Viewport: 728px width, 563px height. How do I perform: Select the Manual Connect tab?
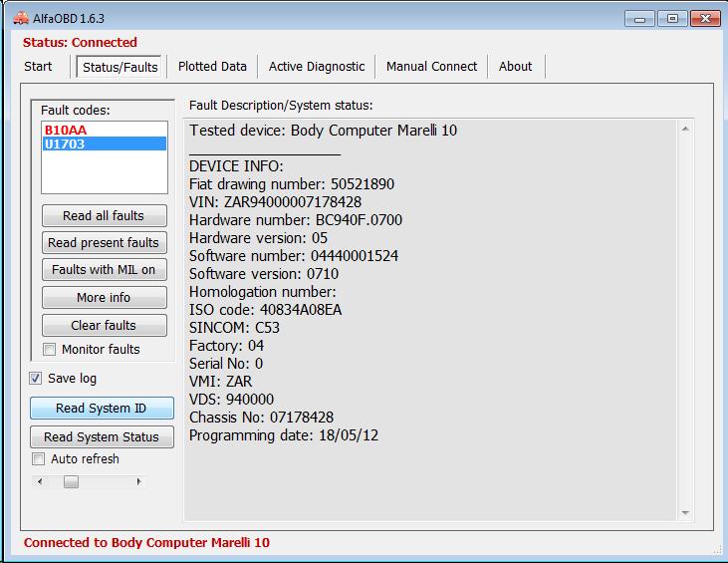coord(431,67)
